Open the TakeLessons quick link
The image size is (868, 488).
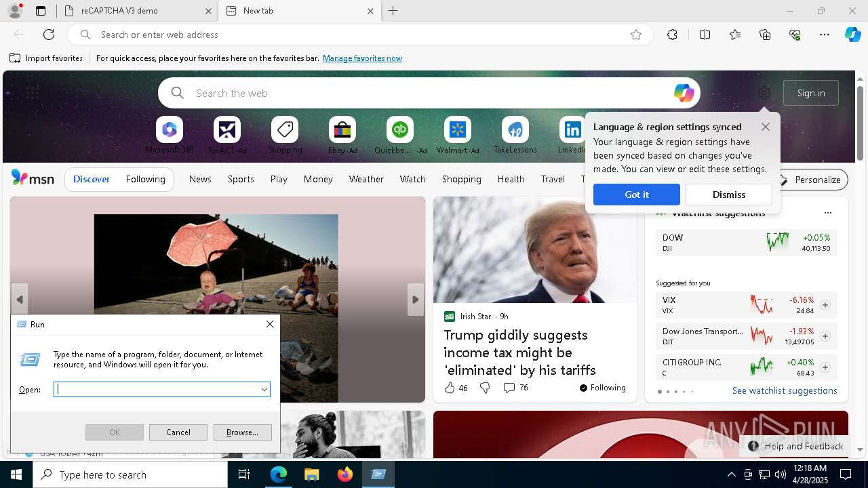pyautogui.click(x=515, y=136)
